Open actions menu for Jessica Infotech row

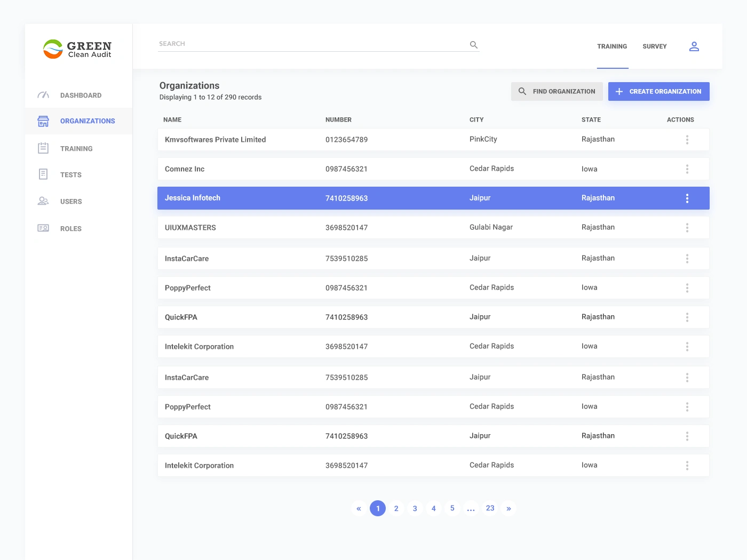[687, 198]
